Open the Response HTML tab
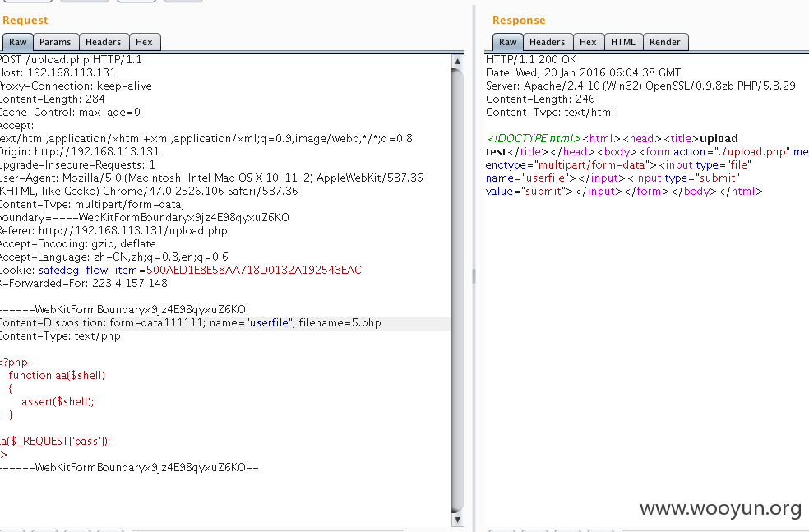This screenshot has width=809, height=532. tap(623, 42)
